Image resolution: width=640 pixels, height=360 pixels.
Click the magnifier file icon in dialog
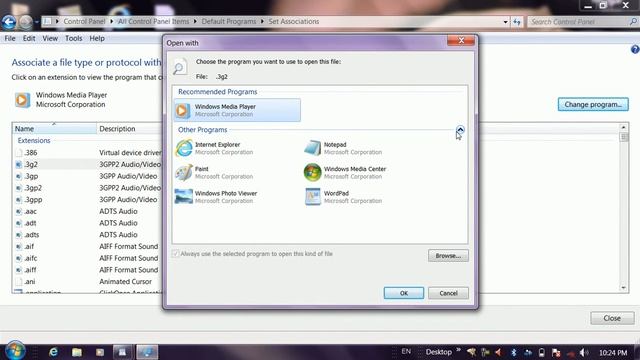[180, 67]
